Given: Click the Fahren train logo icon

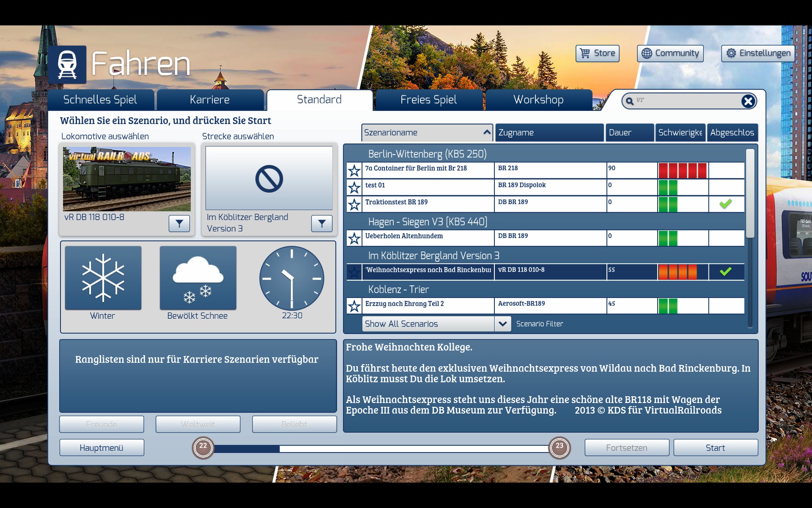Looking at the screenshot, I should [x=67, y=65].
